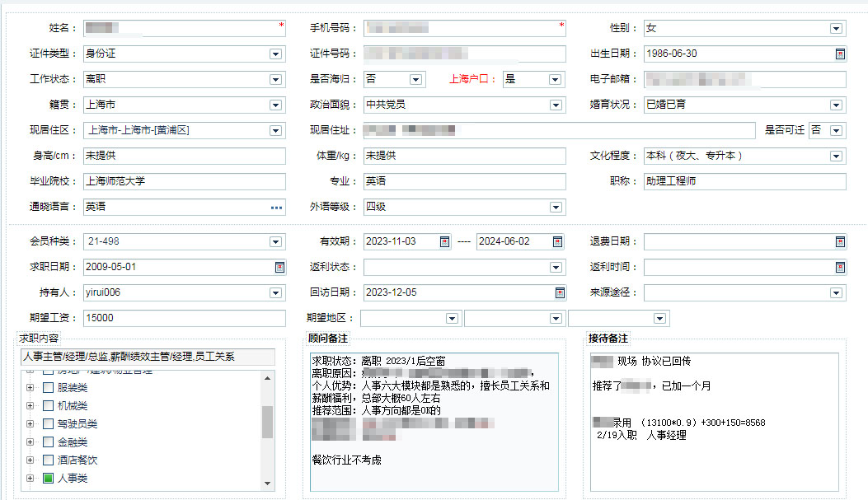
Task: Open the 出生日期 calendar picker
Action: tap(840, 54)
